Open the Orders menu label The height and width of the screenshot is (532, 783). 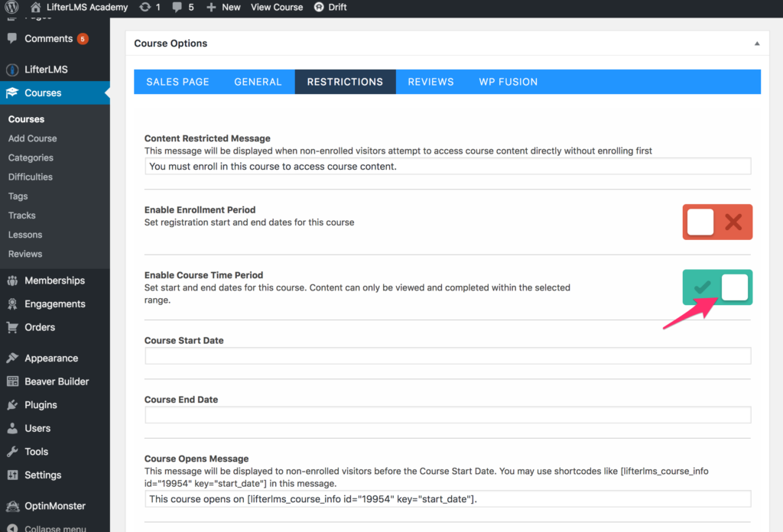(x=40, y=327)
